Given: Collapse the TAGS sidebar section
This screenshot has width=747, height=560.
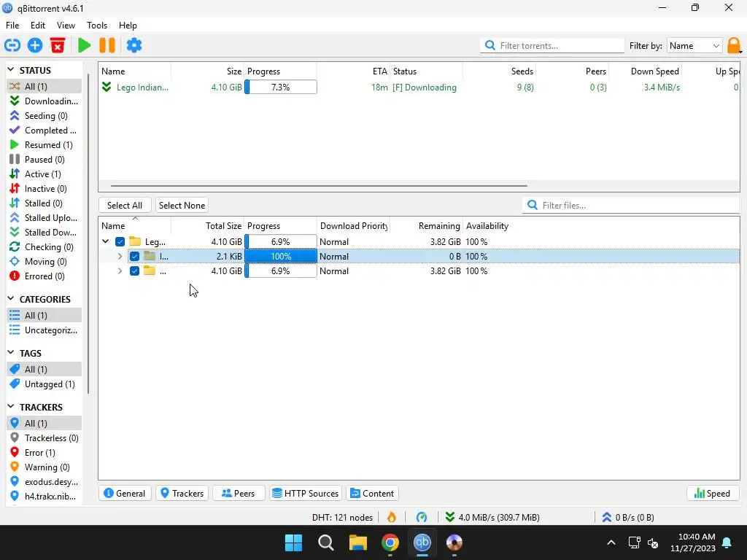Looking at the screenshot, I should coord(11,353).
